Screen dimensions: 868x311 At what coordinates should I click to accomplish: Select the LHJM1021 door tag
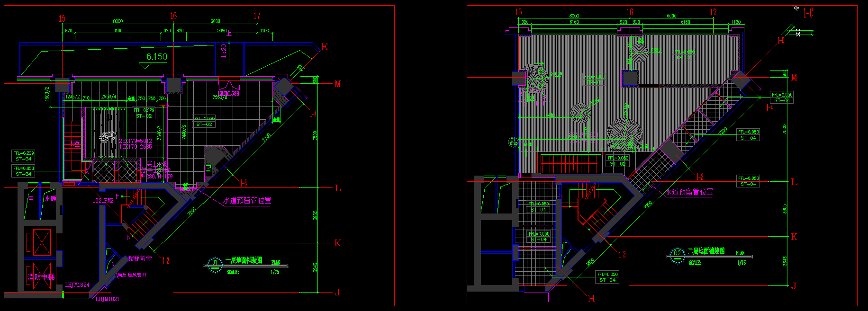click(108, 299)
